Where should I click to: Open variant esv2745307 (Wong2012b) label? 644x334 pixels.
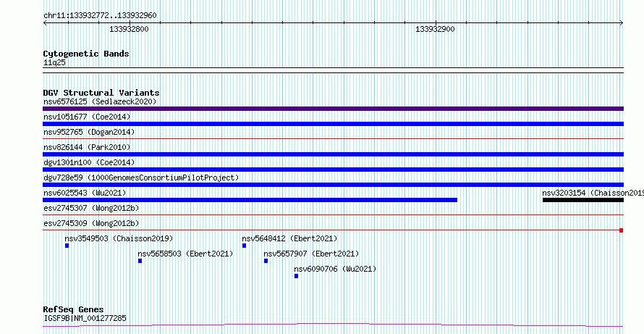91,208
